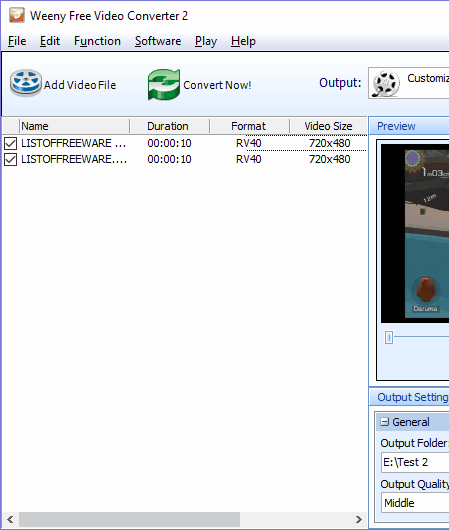Click the first row's RV40 format cell
Screen dimensions: 449x530
[x=249, y=143]
